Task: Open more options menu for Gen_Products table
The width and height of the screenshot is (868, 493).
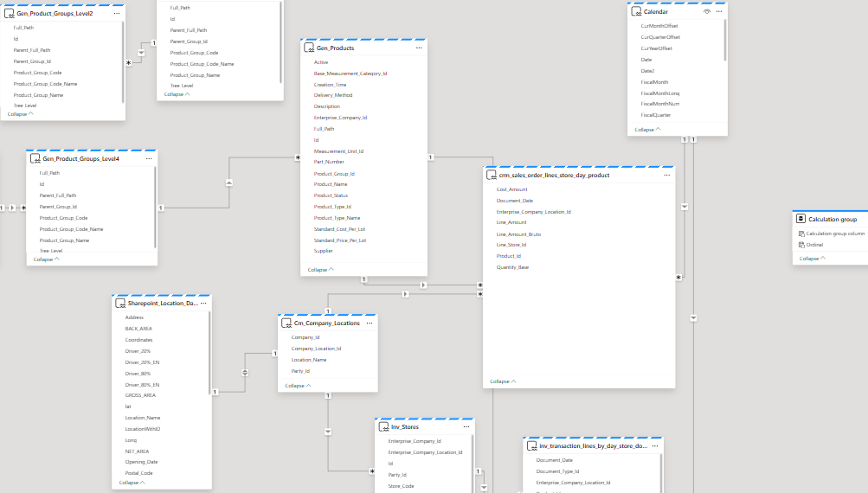Action: (419, 48)
